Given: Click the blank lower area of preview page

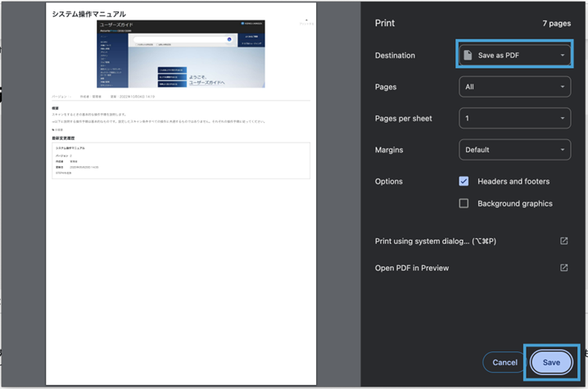Looking at the screenshot, I should (180, 287).
